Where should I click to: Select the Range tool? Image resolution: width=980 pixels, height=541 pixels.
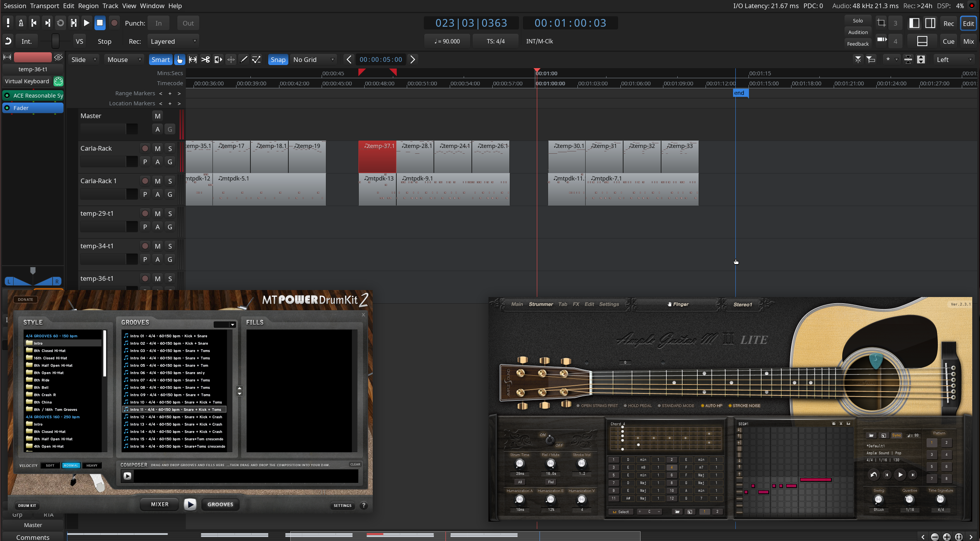click(x=192, y=60)
